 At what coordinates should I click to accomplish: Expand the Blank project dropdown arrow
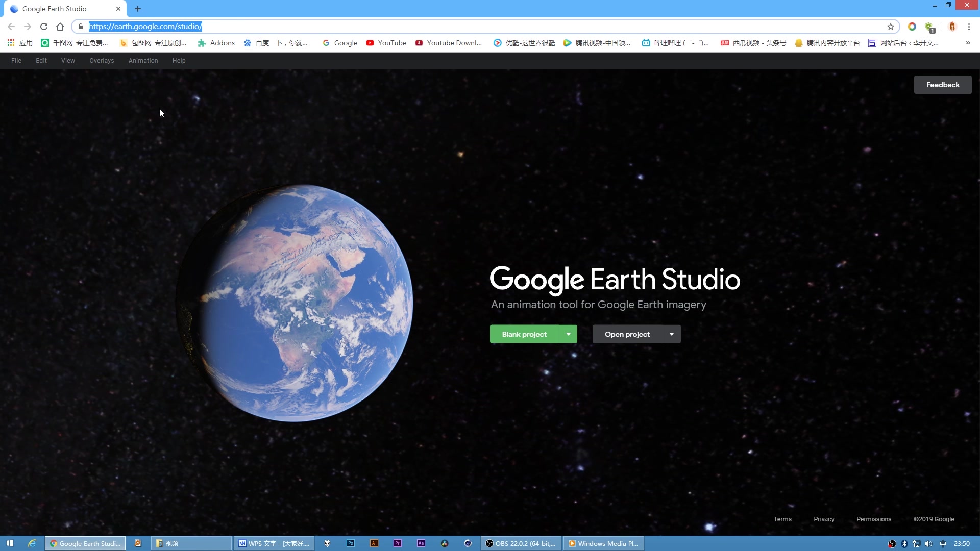coord(568,334)
